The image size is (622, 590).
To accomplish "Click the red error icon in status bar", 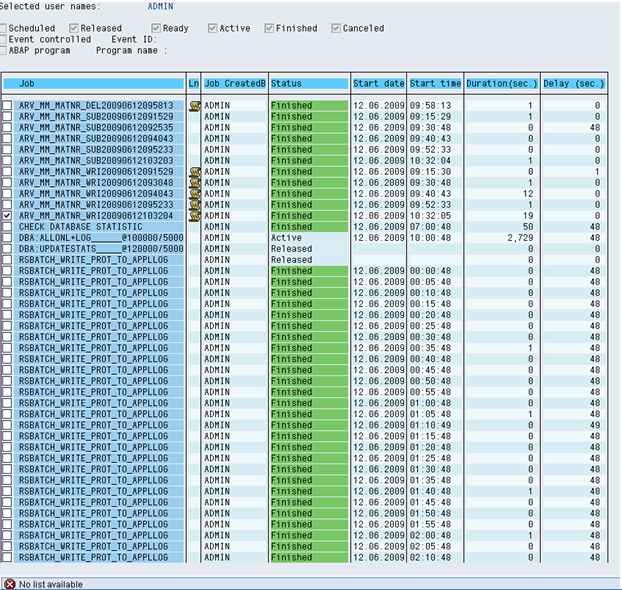I will pos(10,584).
